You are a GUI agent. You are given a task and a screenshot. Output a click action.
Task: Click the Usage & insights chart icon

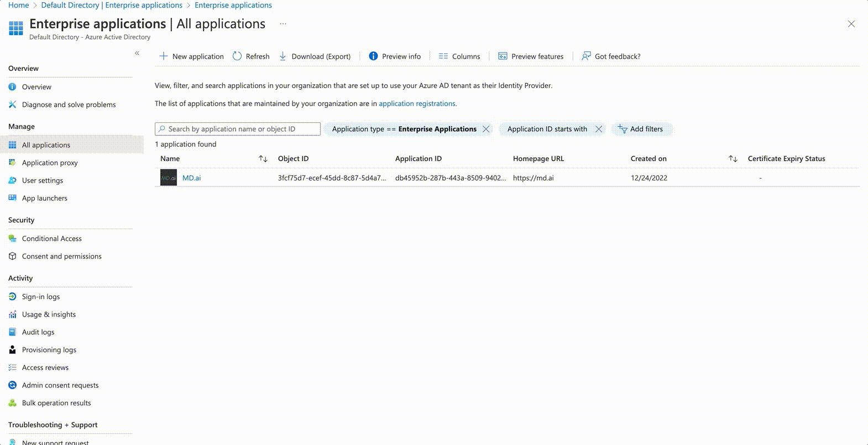[12, 314]
